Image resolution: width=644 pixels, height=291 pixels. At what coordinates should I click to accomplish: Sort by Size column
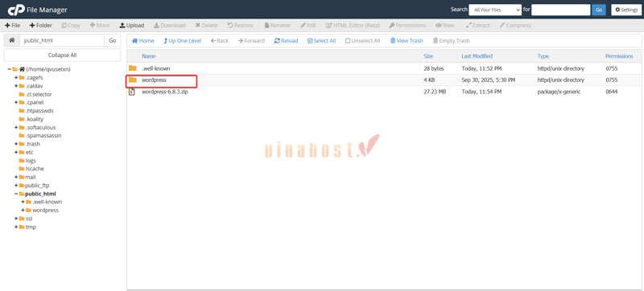428,56
